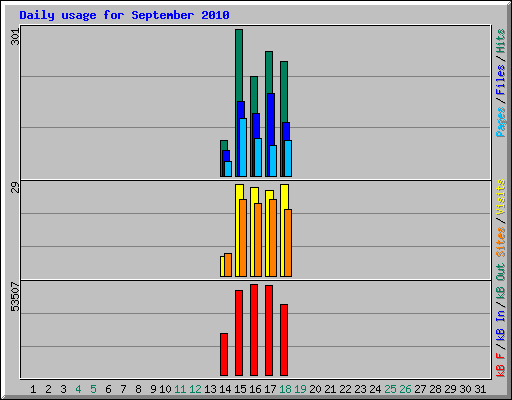This screenshot has width=512, height=400.
Task: Click day 17 on the x-axis
Action: pyautogui.click(x=270, y=389)
